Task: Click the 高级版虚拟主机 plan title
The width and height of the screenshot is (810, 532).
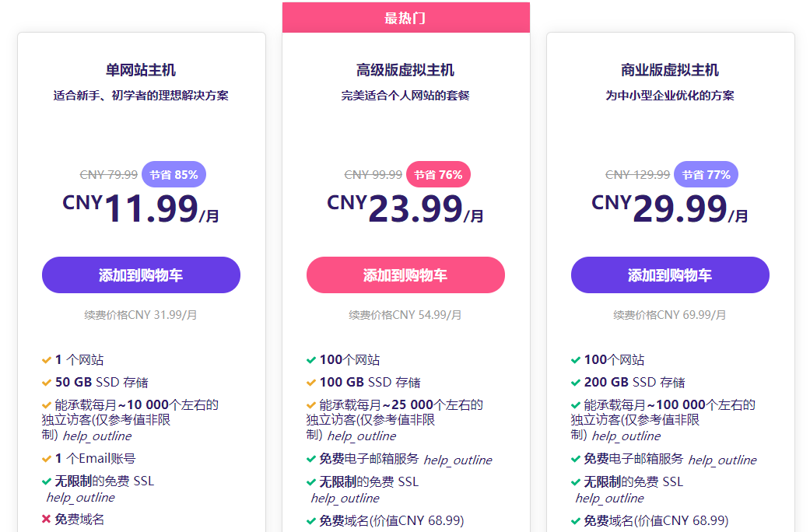Action: point(405,71)
